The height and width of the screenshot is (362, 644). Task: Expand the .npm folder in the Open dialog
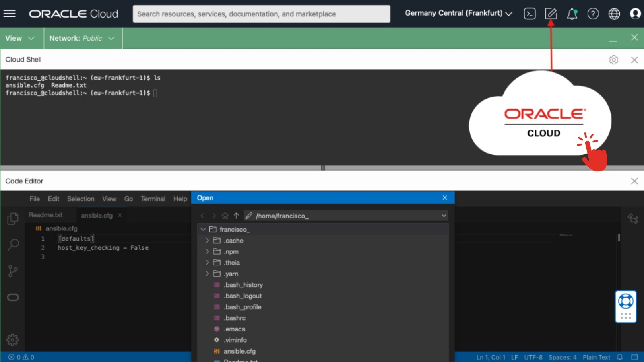pos(208,251)
